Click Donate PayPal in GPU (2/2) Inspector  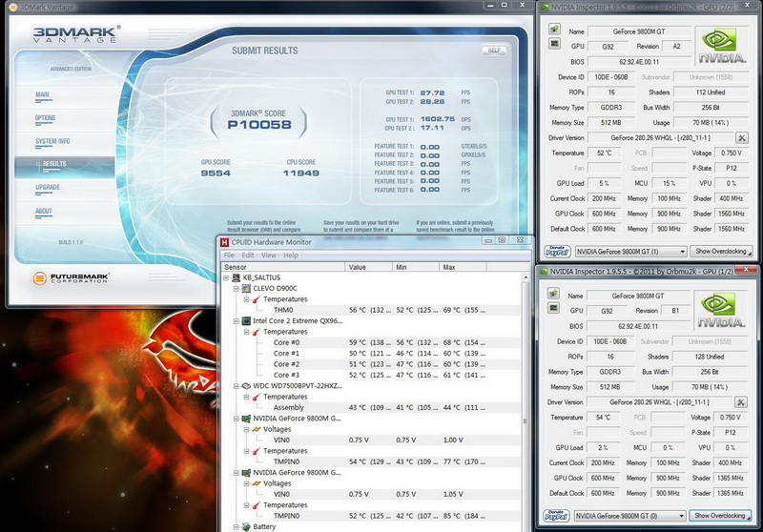(558, 252)
